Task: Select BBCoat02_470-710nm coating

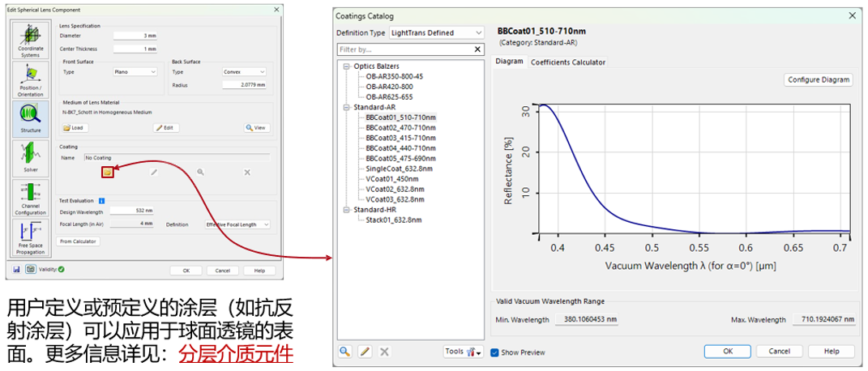Action: pos(400,127)
